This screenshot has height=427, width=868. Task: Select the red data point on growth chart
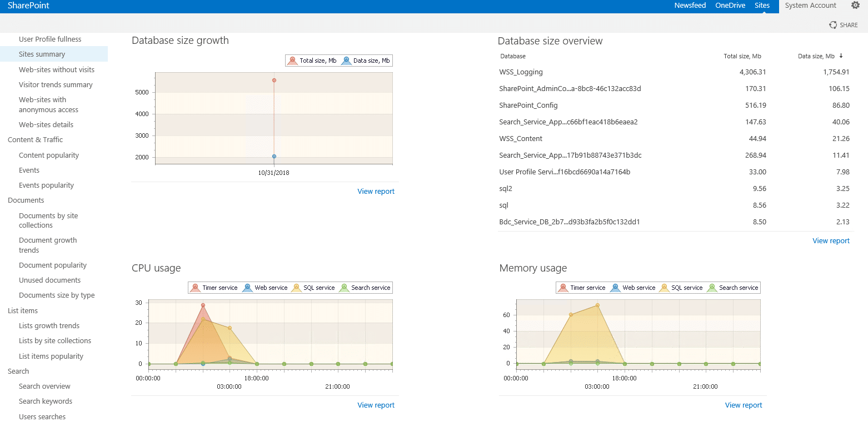pyautogui.click(x=274, y=81)
